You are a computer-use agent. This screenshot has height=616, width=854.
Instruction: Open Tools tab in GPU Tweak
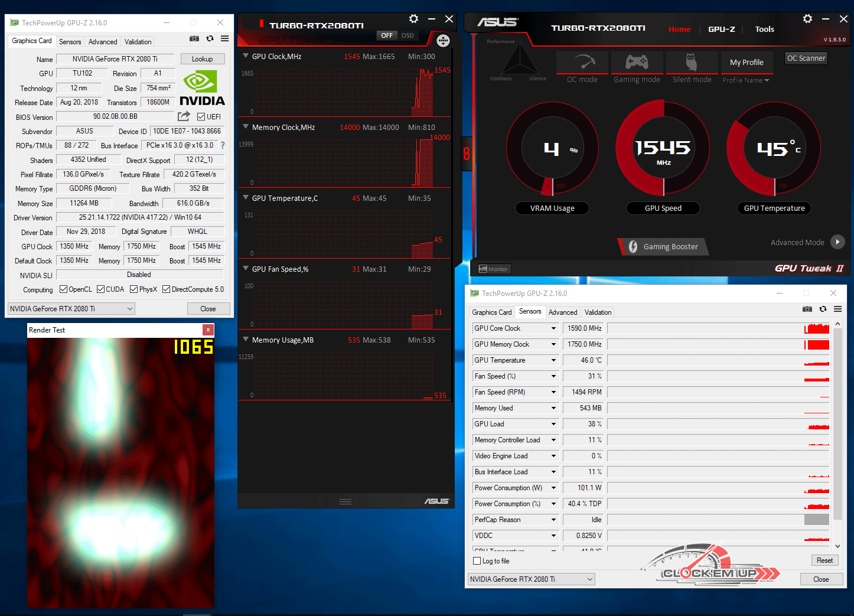764,29
